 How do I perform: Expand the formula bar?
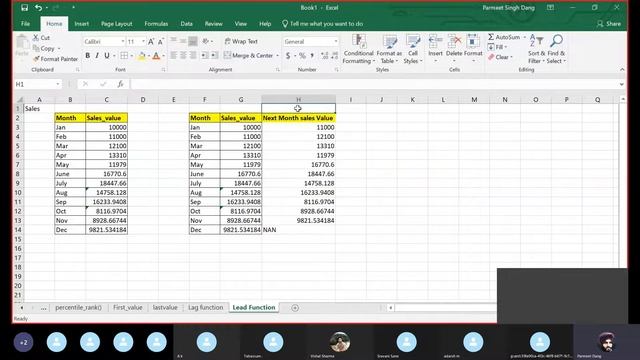point(621,84)
